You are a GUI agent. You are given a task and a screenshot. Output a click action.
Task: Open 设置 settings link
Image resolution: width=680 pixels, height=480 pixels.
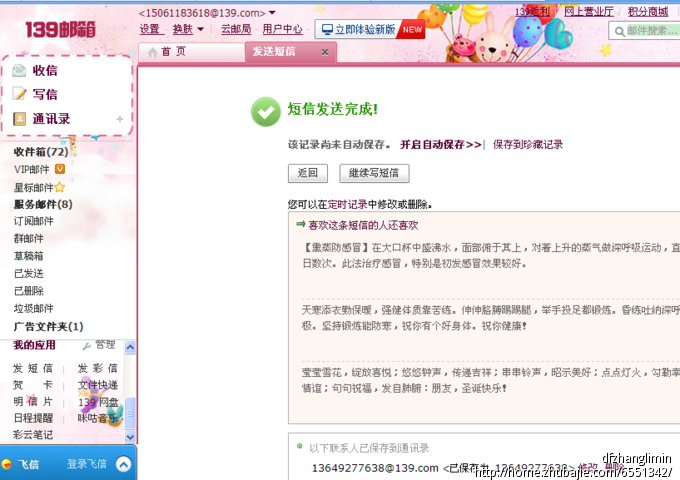[150, 29]
